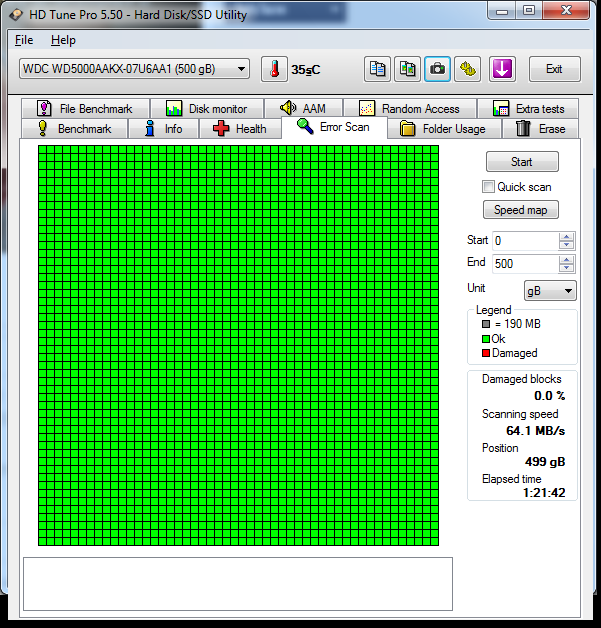The height and width of the screenshot is (628, 601).
Task: Click the Error Scan magnifier icon
Action: tap(305, 127)
